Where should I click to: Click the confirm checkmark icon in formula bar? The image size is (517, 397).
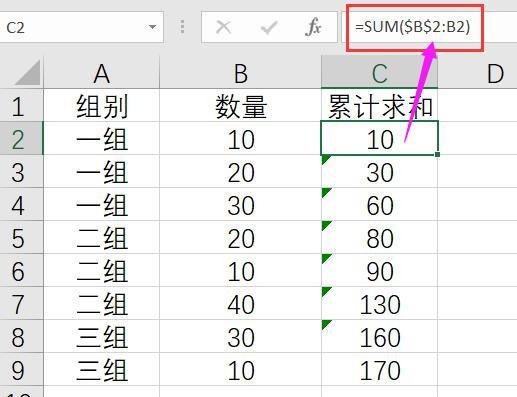pyautogui.click(x=269, y=27)
